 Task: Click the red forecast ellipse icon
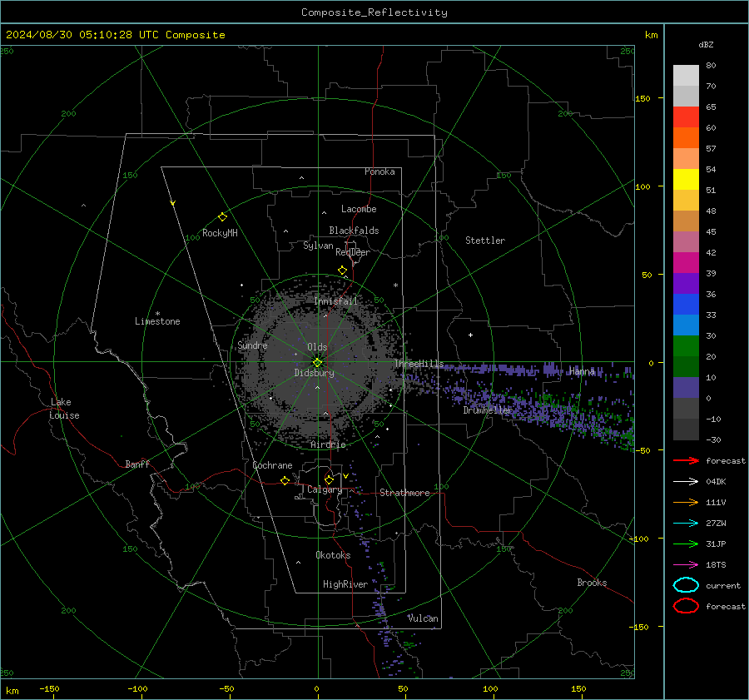(686, 606)
